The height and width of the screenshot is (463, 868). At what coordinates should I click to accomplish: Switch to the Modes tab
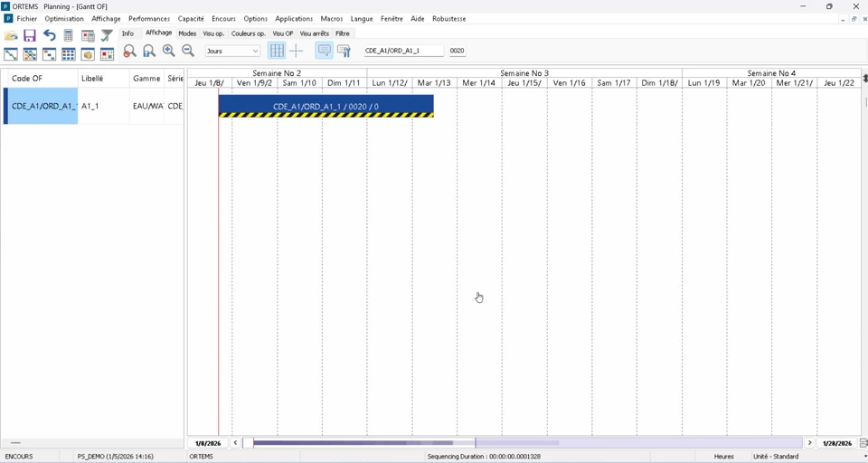click(x=187, y=33)
